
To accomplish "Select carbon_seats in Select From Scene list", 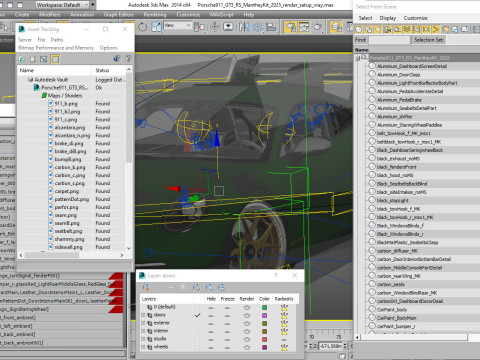I will pos(391,284).
